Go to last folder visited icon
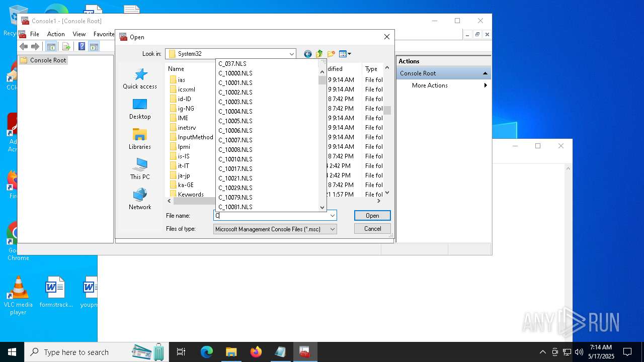 point(308,54)
